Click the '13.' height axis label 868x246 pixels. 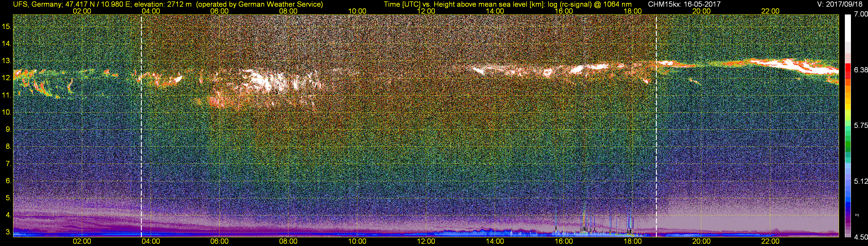[6, 61]
